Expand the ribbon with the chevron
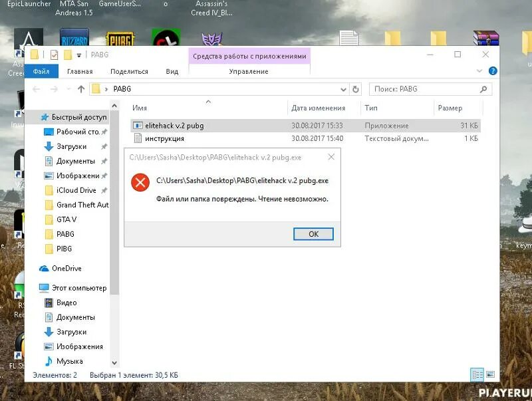Viewport: 532px width, 401px height. 479,71
